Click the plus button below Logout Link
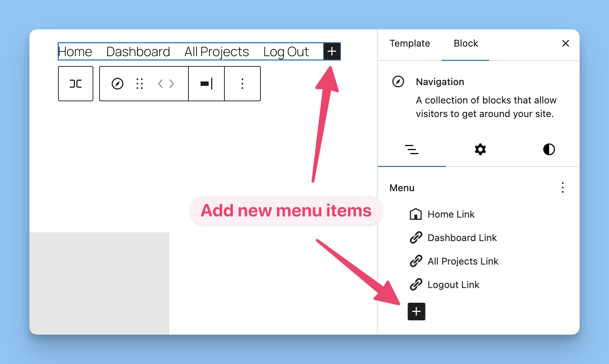 (x=417, y=312)
